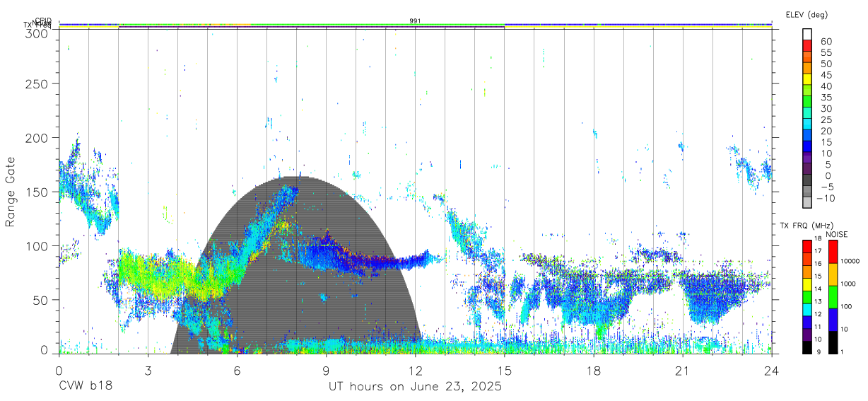Click the 'UT hours on June 23, 2025' axis title

coord(415,387)
